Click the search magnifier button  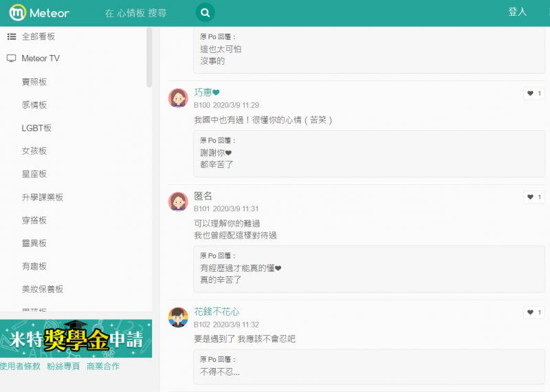click(x=204, y=12)
